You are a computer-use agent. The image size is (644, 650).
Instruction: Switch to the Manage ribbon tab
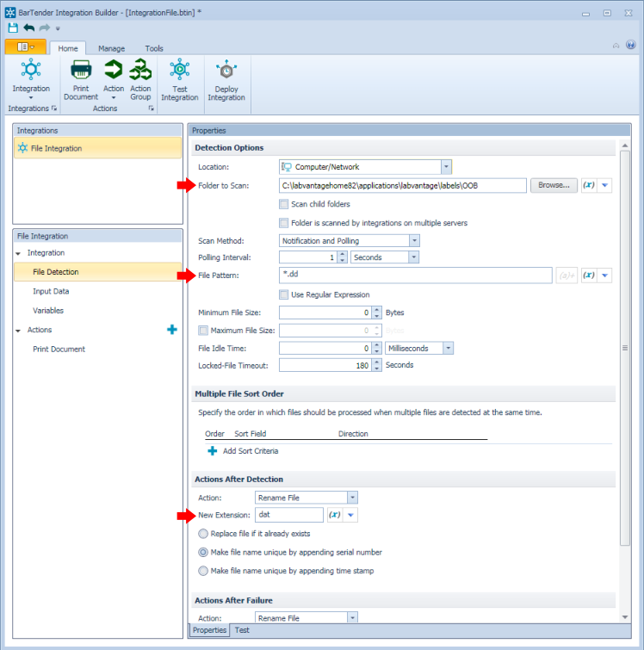tap(111, 48)
